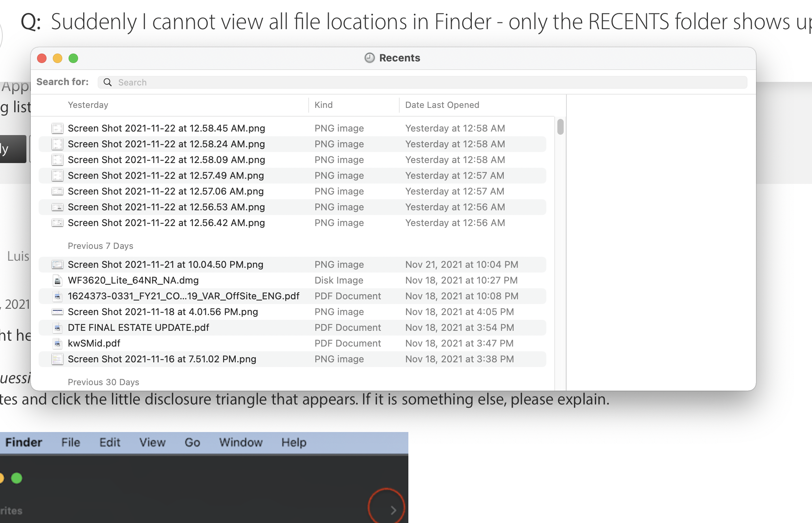Click the DTE FINAL ESTATE UPDATE.pdf file icon

(58, 328)
